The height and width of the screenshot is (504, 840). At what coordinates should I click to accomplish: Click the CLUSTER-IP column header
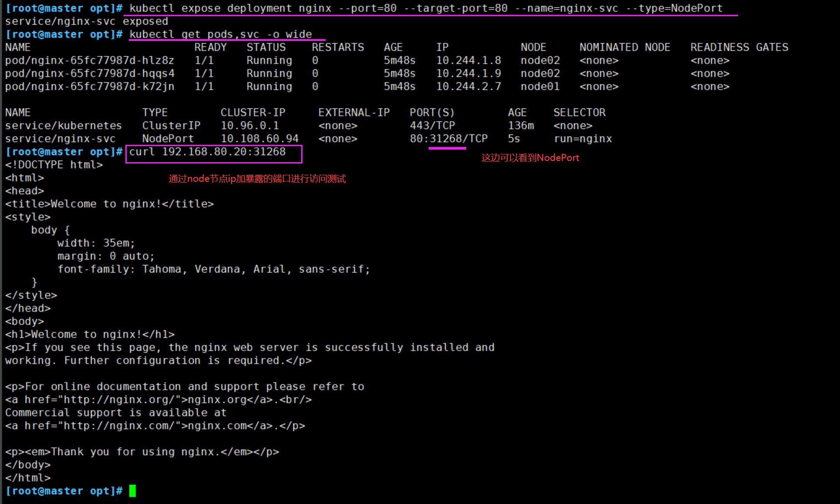click(253, 113)
